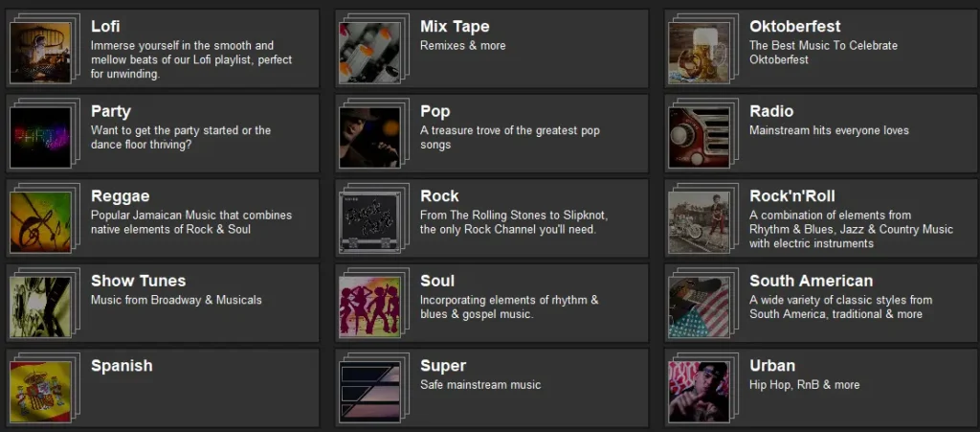Screen dimensions: 980x432
Task: Select the Oktoberfest beer mug thumbnail
Action: [x=699, y=52]
